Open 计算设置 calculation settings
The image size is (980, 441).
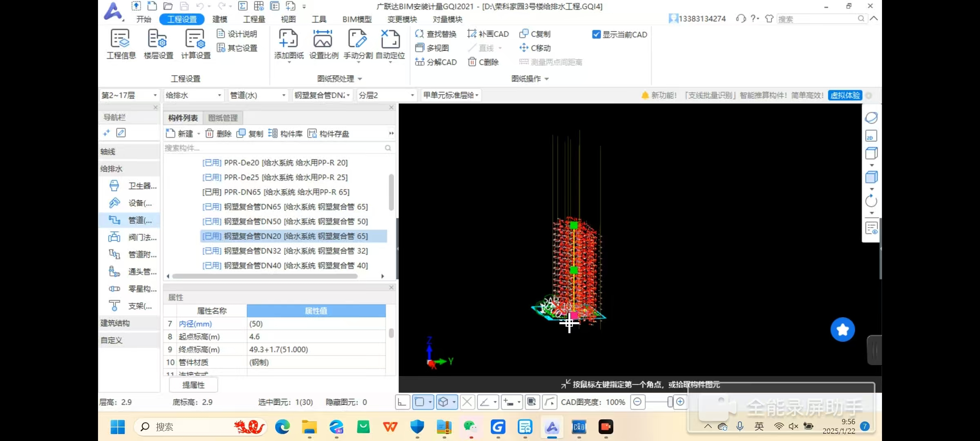pos(196,44)
